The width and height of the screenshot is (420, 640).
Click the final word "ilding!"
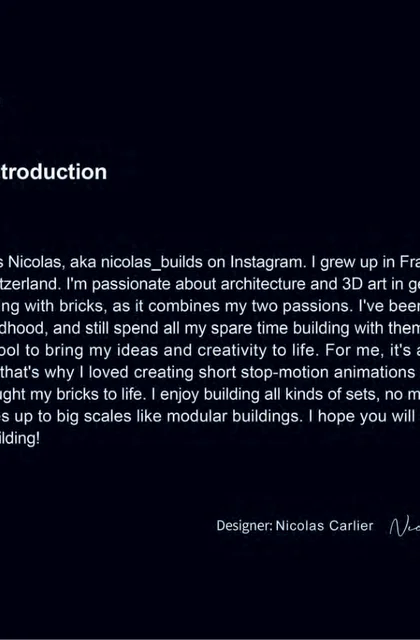[x=20, y=438]
